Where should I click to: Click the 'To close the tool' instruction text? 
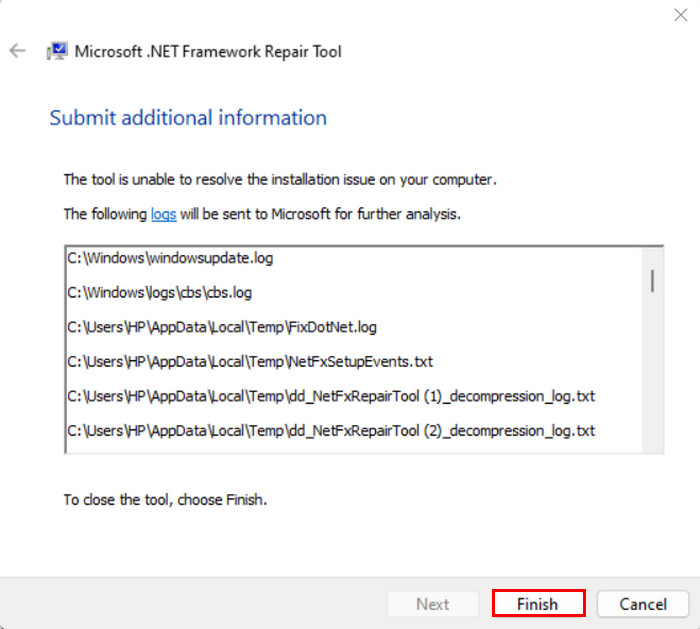[x=165, y=499]
